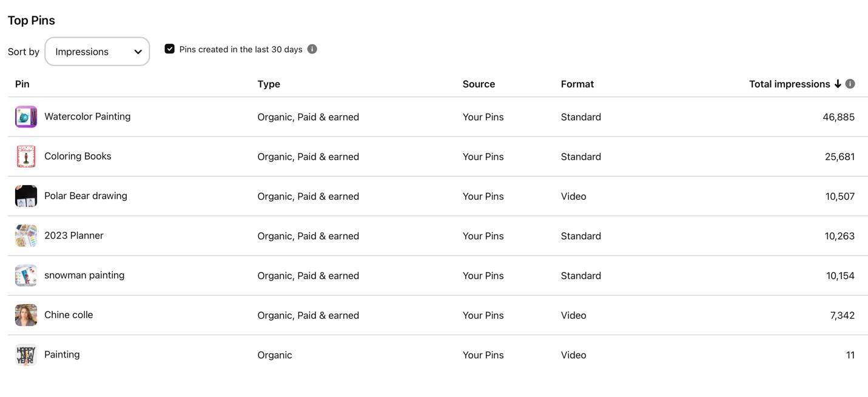Click info icon next to Total impressions
This screenshot has height=397, width=868.
click(850, 84)
